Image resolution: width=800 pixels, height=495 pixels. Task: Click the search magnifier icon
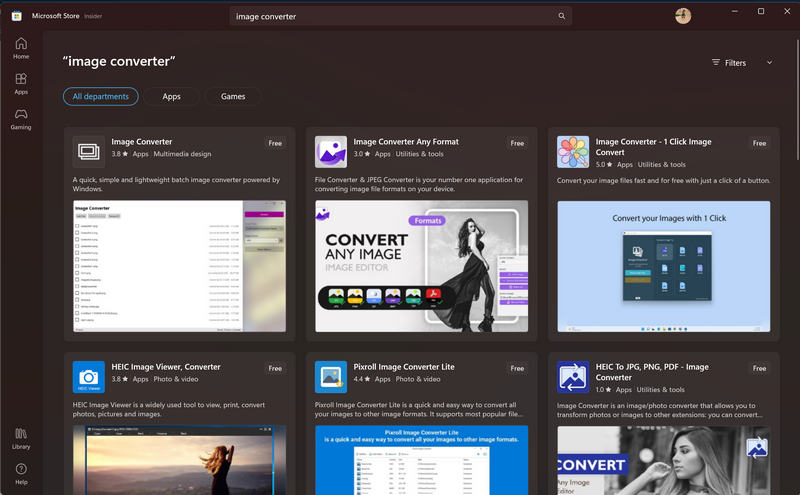tap(562, 16)
